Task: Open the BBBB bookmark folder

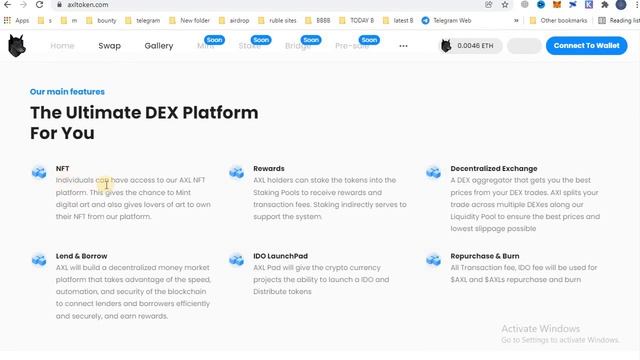Action: (318, 20)
